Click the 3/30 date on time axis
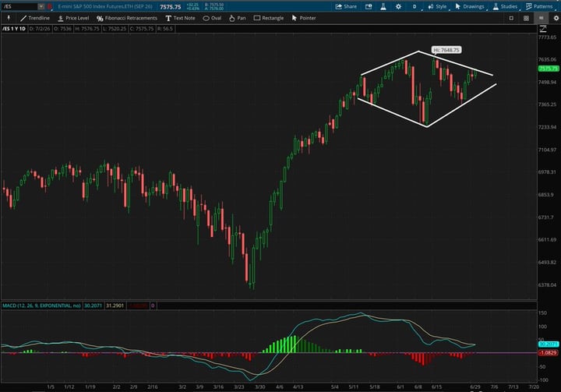 click(x=259, y=387)
